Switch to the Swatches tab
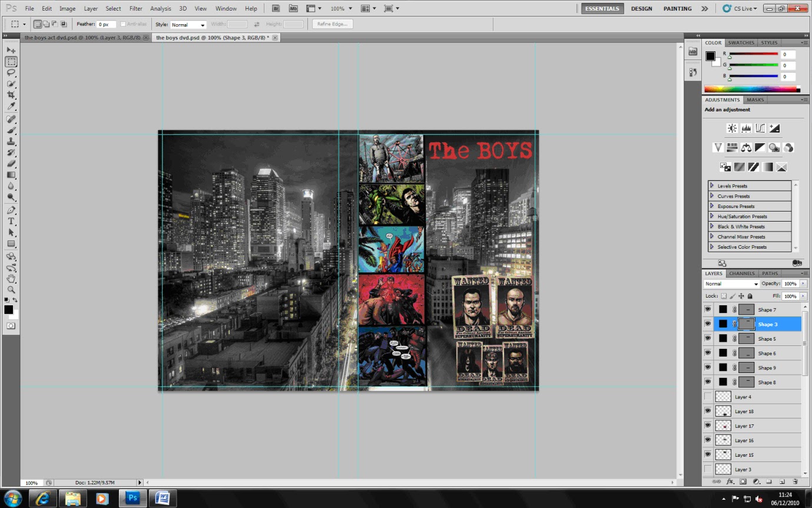This screenshot has height=508, width=812. [x=741, y=42]
